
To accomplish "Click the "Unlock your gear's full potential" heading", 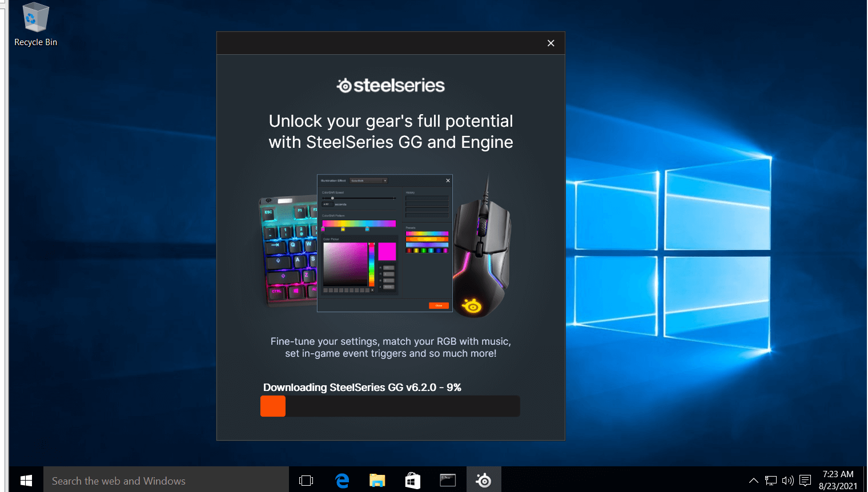I will 391,131.
